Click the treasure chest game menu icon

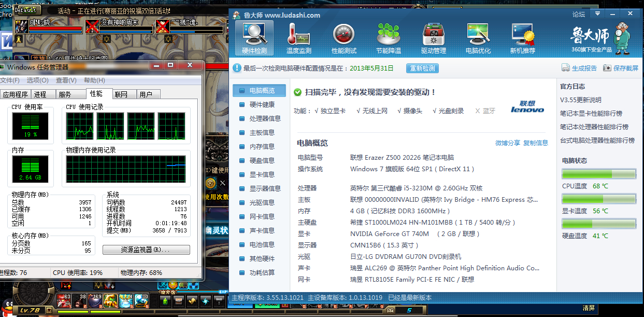click(x=179, y=300)
